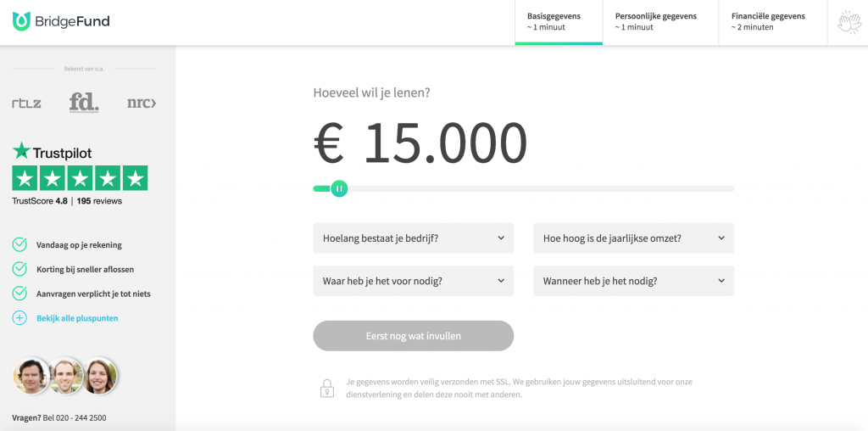Click the SSL padlock icon

327,388
